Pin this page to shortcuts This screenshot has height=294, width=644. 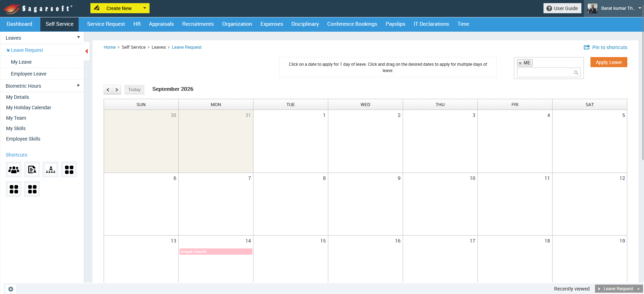[605, 47]
